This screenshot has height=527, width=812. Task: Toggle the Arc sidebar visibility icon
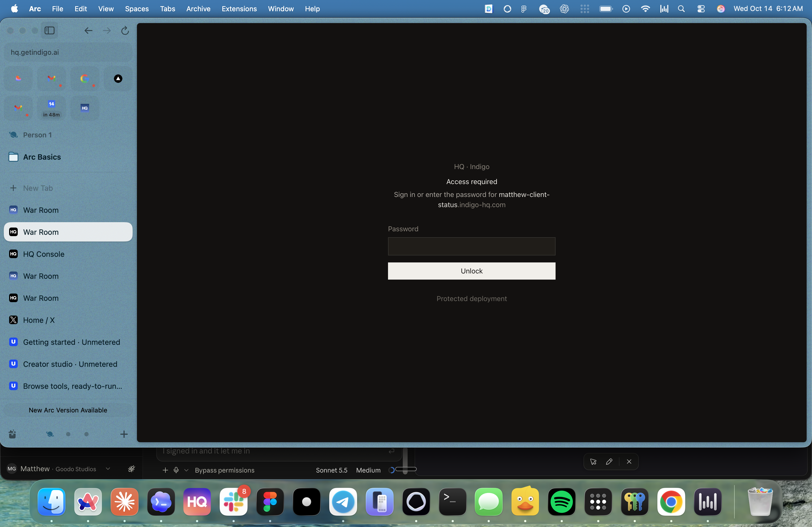[49, 31]
